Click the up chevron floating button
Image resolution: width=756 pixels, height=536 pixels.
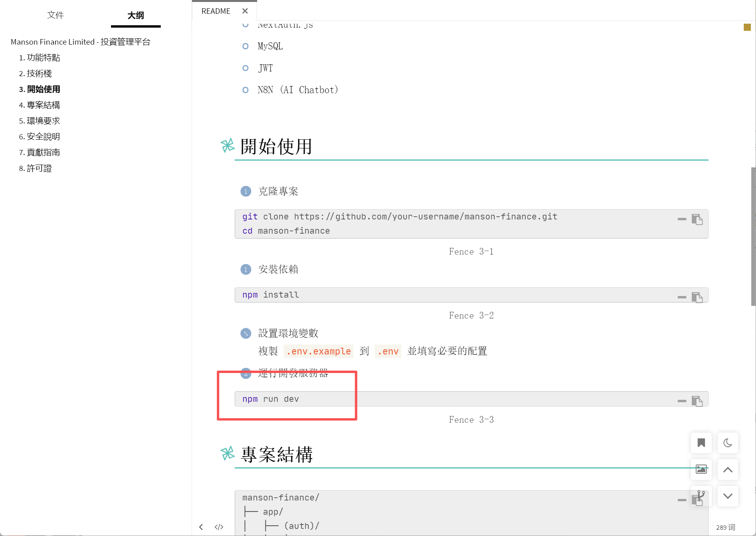point(728,469)
